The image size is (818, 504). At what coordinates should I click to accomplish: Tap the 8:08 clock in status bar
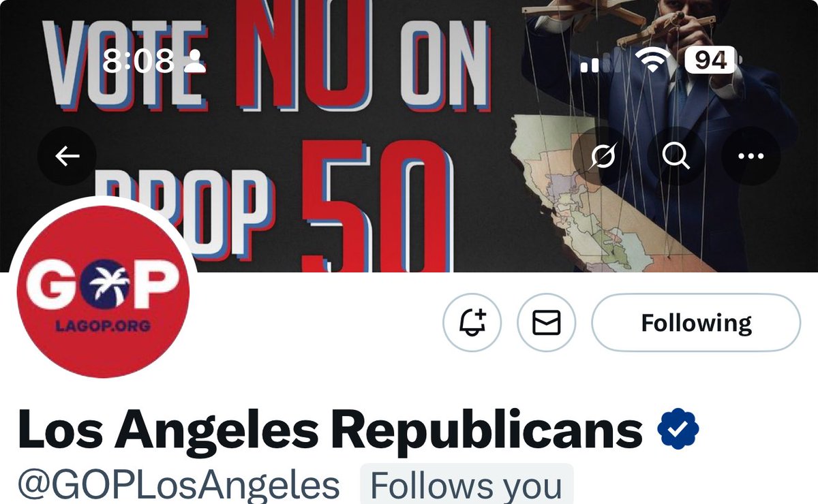pyautogui.click(x=138, y=61)
